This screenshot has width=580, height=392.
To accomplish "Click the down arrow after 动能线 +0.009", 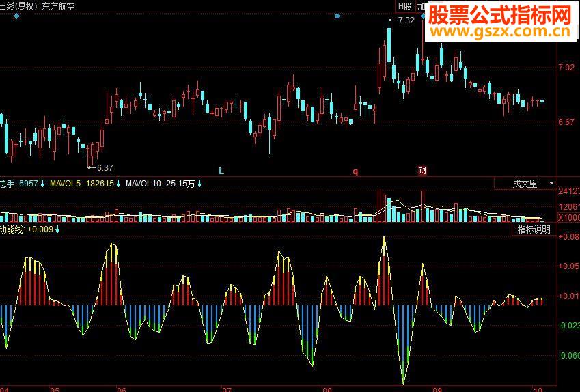I will click(57, 229).
